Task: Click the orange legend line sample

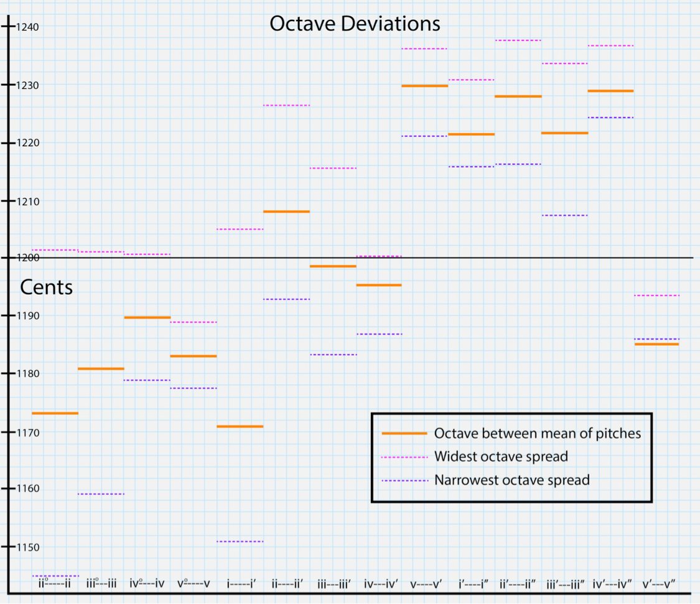Action: 404,433
